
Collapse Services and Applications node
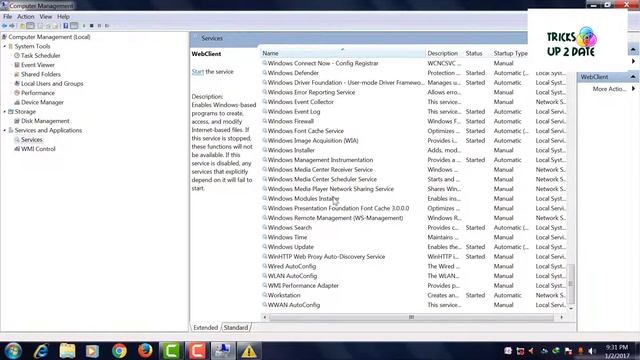pyautogui.click(x=4, y=131)
